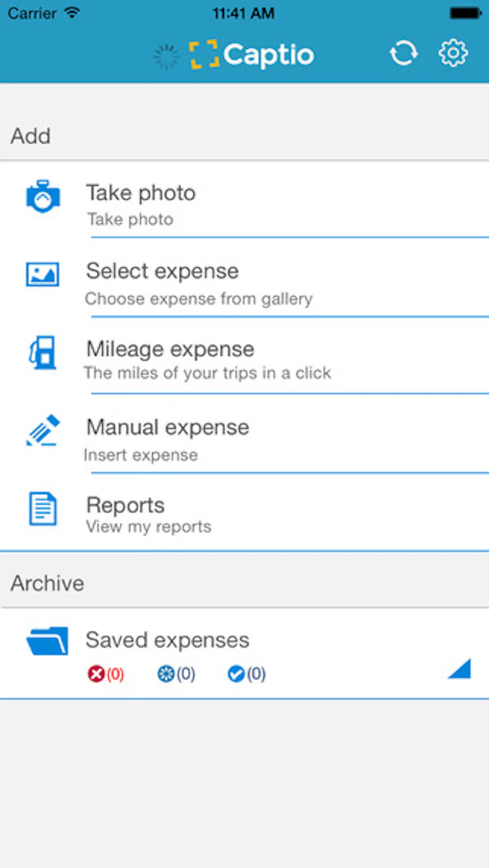Open the Take photo menu item
This screenshot has height=868, width=489.
[x=244, y=199]
